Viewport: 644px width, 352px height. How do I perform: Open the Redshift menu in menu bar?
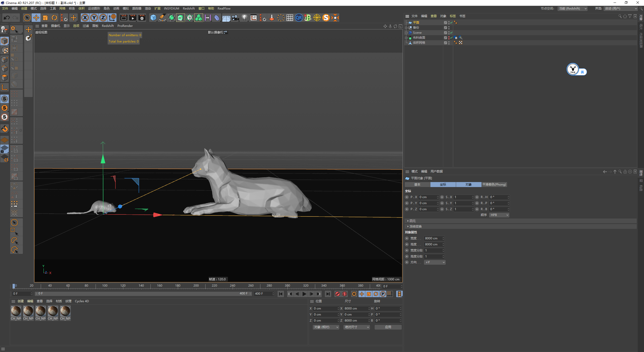point(189,8)
